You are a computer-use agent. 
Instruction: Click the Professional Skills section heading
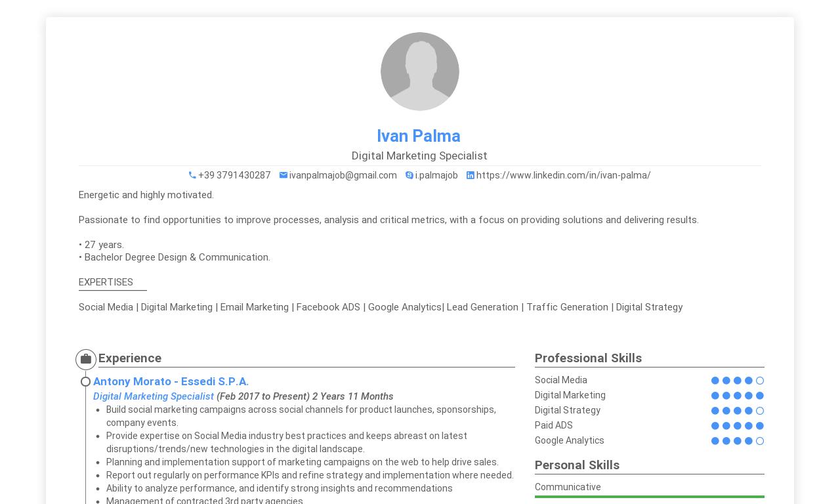588,358
